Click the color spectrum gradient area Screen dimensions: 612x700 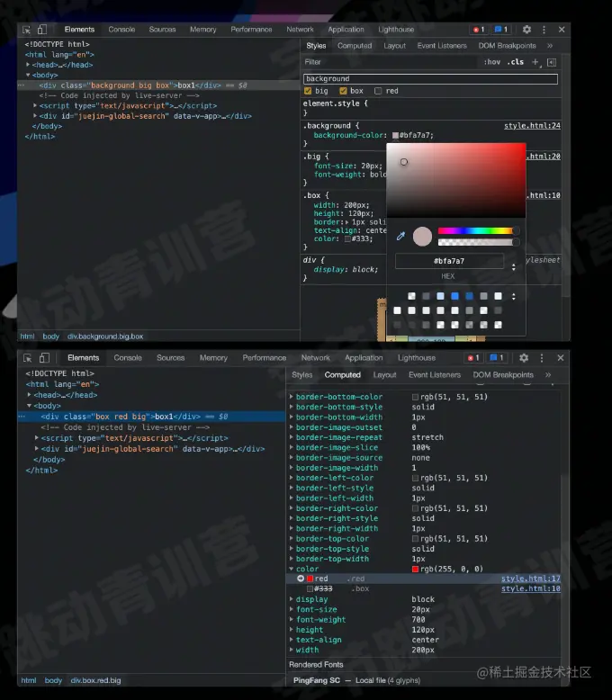tap(456, 180)
